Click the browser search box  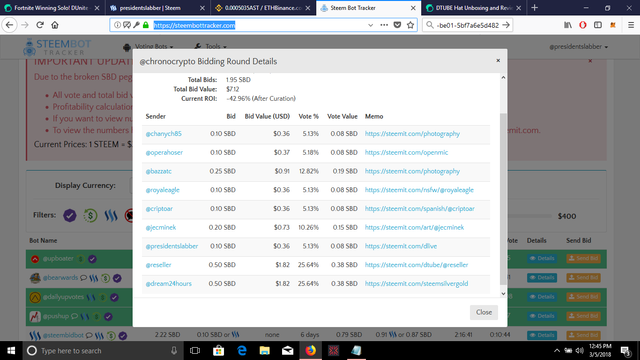pos(468,25)
